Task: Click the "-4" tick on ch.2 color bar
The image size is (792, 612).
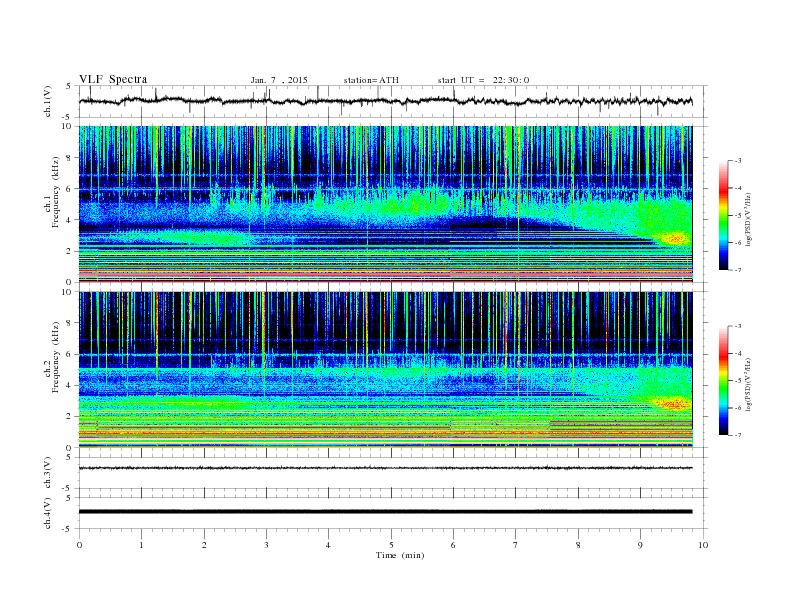Action: click(738, 353)
